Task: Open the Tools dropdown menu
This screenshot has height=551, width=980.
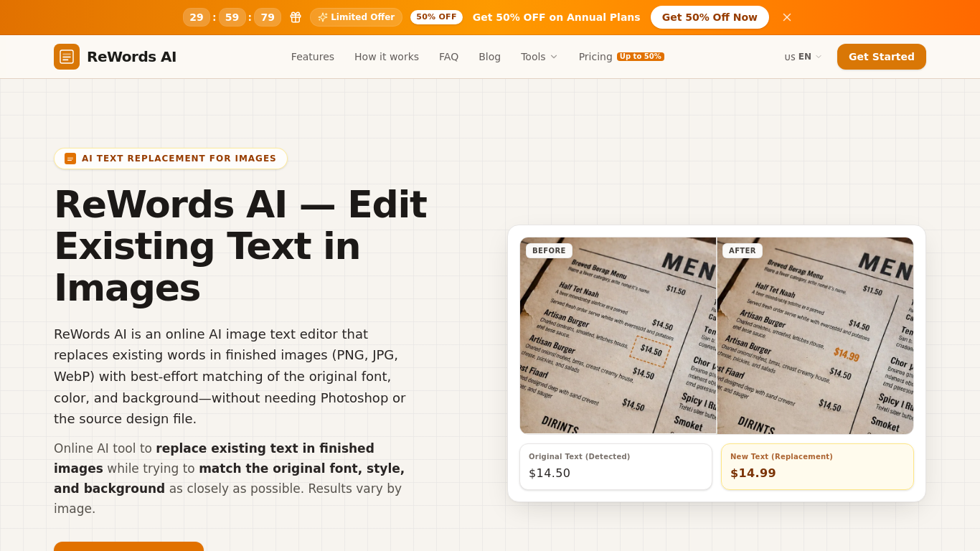Action: [x=539, y=57]
